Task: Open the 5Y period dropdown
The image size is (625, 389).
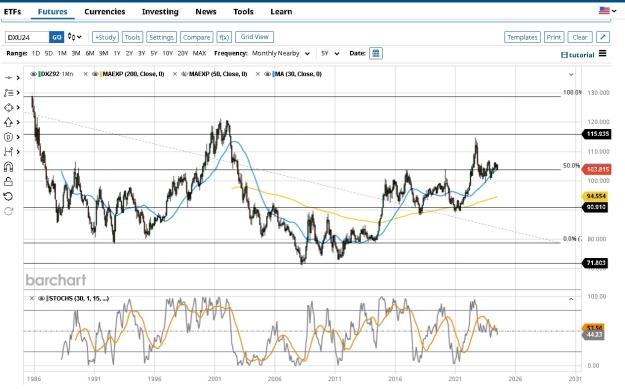Action: tap(330, 53)
